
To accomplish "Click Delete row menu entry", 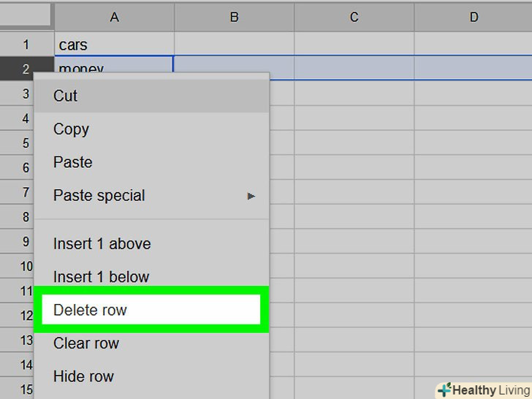I will click(90, 310).
